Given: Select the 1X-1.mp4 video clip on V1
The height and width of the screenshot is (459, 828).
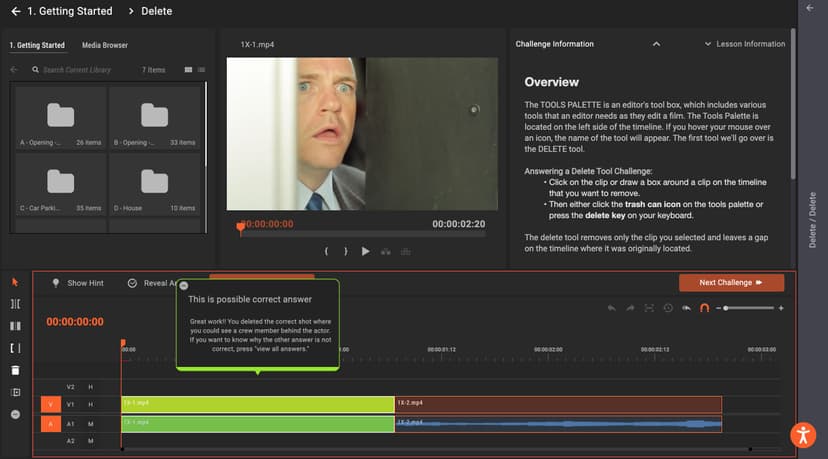Looking at the screenshot, I should (x=258, y=405).
